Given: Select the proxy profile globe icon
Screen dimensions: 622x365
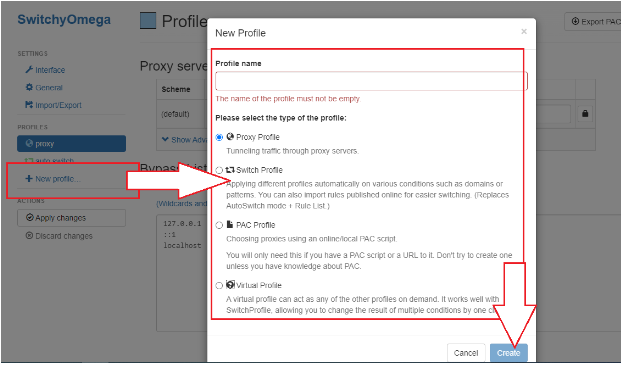Looking at the screenshot, I should click(29, 143).
